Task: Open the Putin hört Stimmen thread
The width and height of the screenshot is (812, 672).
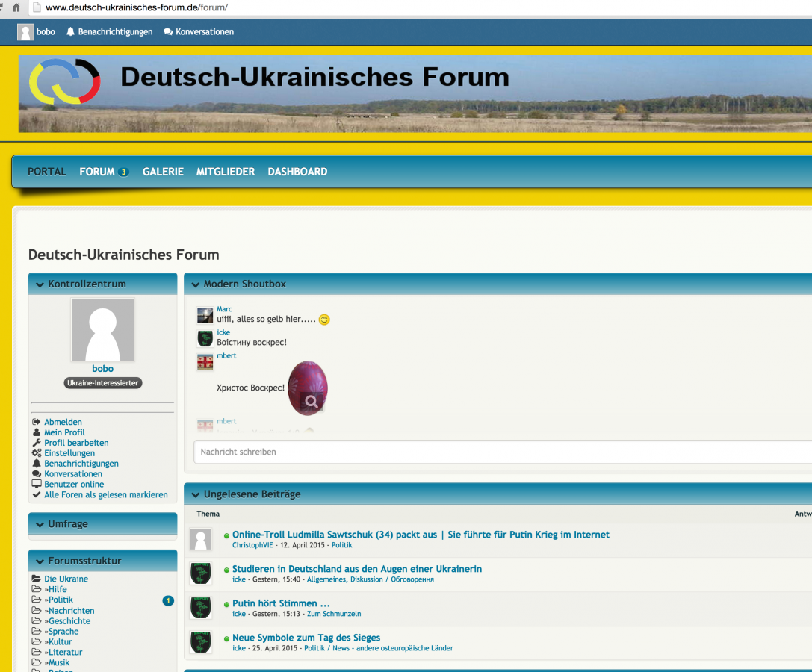Action: click(x=281, y=603)
